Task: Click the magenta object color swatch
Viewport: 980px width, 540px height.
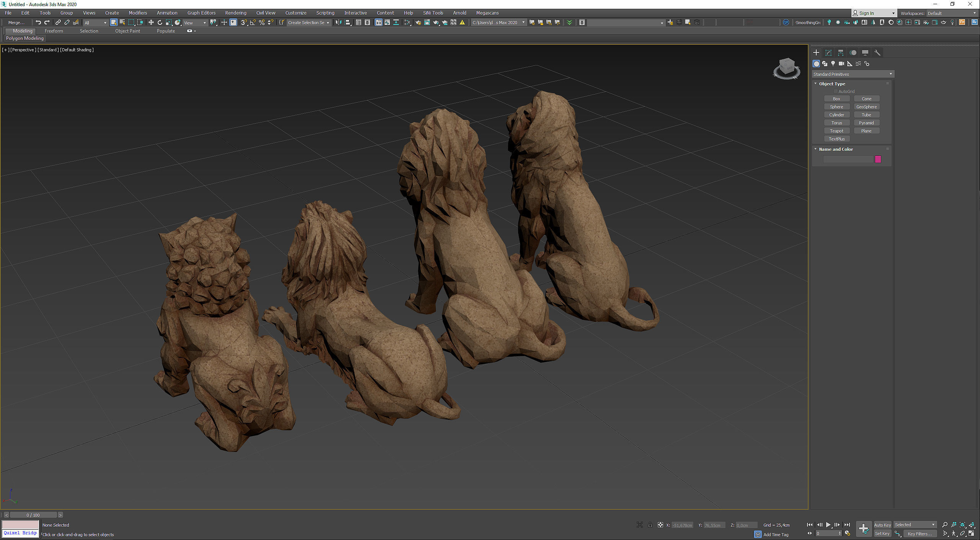Action: [878, 159]
